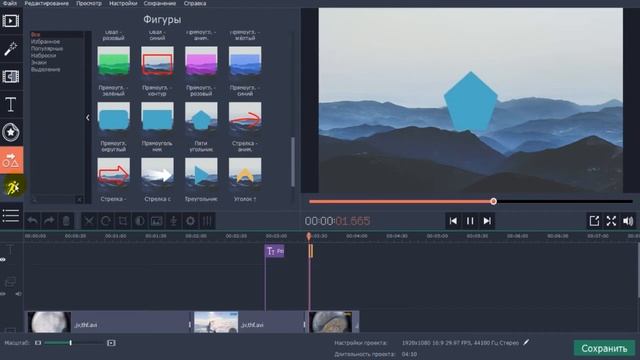Screen dimensions: 640x360
Task: Toggle visibility eye of overlay track
Action: click(2, 294)
